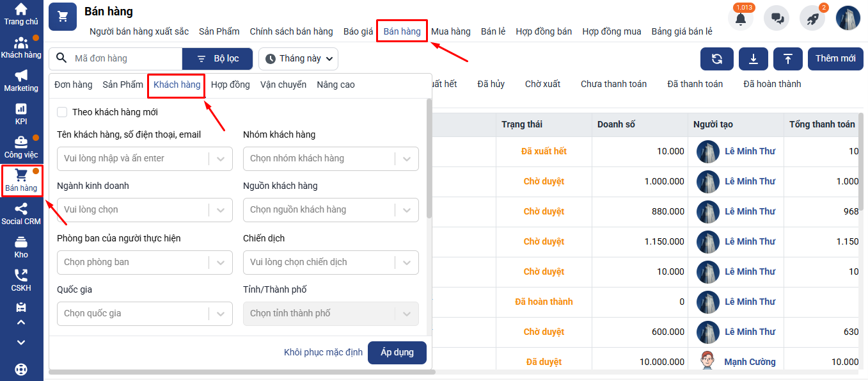
Task: Click the download icon button
Action: (754, 59)
